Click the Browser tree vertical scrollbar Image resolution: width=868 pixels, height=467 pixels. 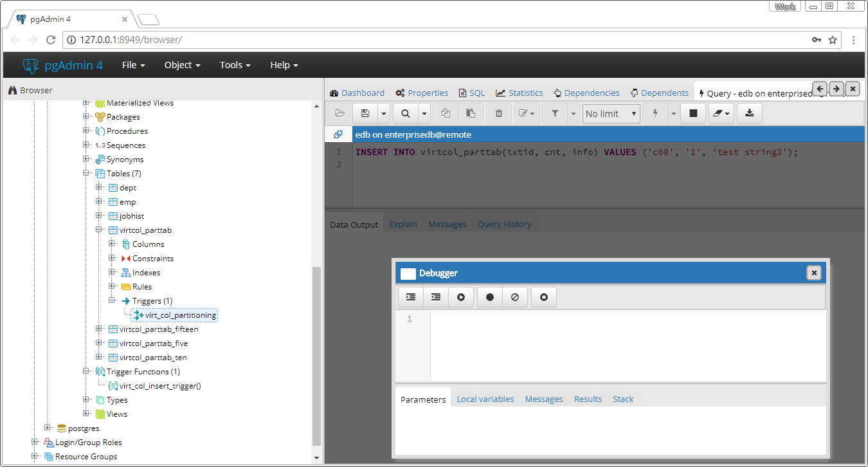pos(316,357)
